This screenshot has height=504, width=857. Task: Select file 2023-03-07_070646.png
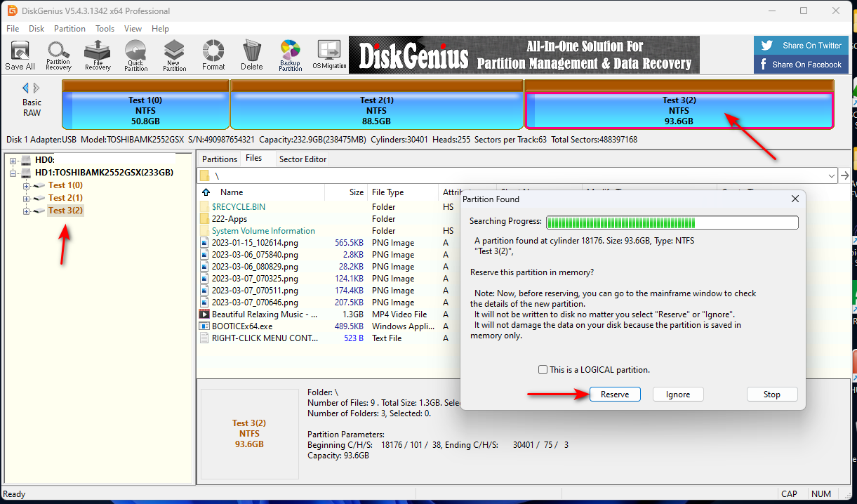pyautogui.click(x=255, y=303)
